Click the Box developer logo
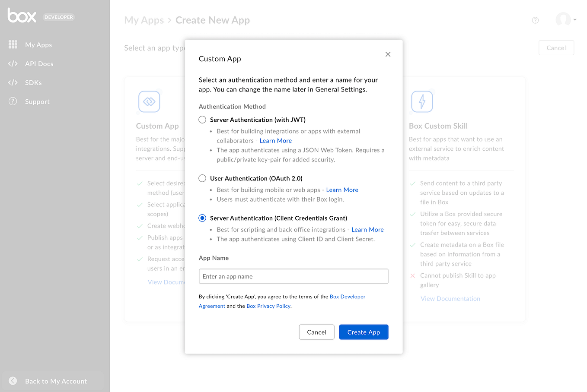Image resolution: width=587 pixels, height=392 pixels. [22, 16]
